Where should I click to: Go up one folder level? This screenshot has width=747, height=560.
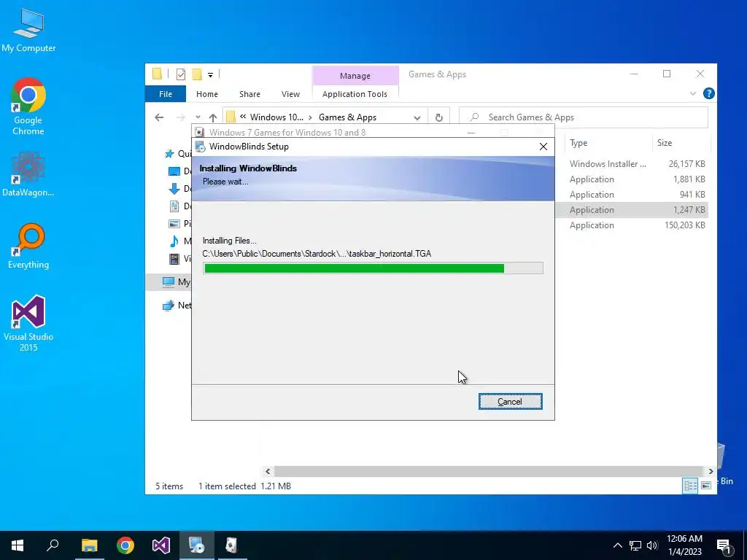(212, 117)
